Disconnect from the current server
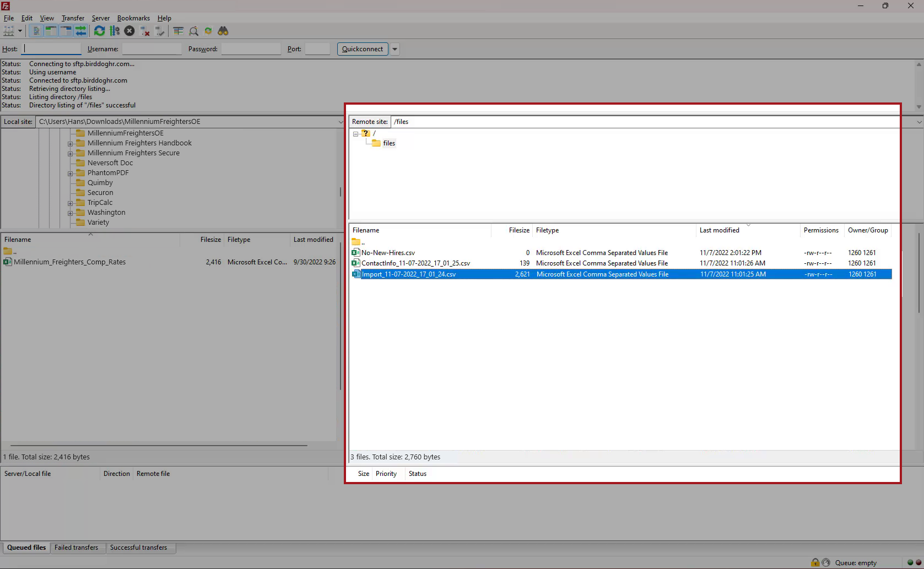The height and width of the screenshot is (569, 924). click(x=145, y=31)
